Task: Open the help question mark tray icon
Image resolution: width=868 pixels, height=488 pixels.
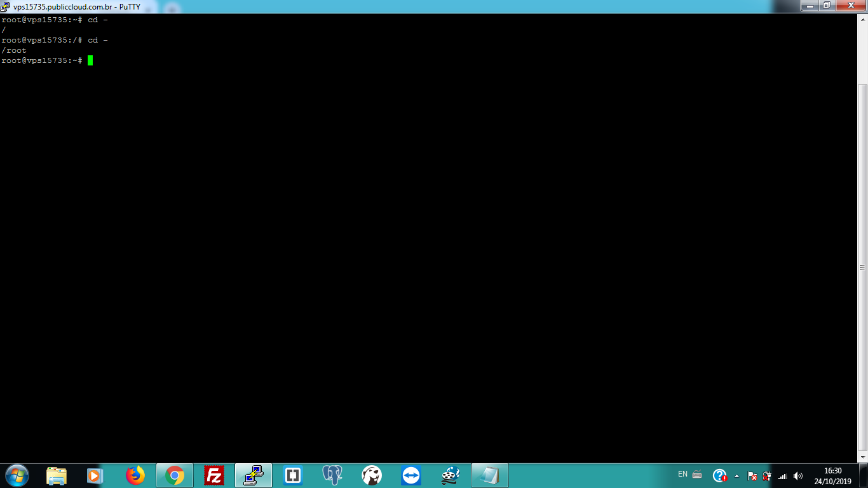Action: (x=720, y=475)
